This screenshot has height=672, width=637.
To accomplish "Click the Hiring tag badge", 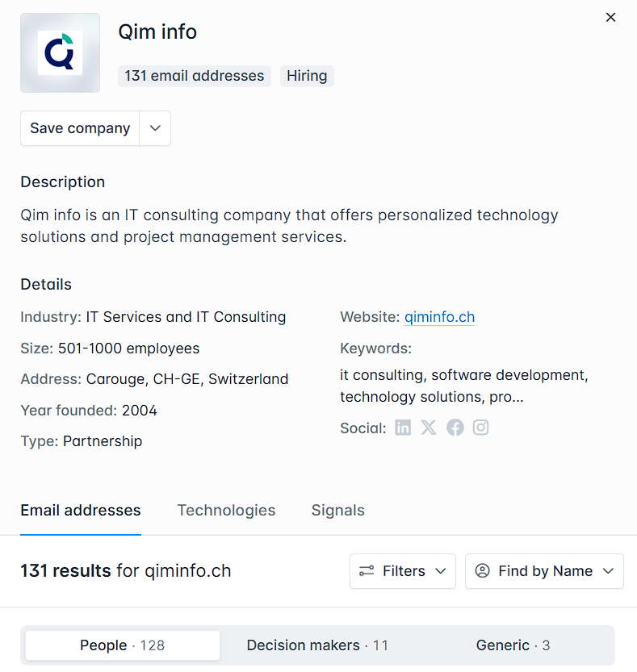I will [307, 76].
